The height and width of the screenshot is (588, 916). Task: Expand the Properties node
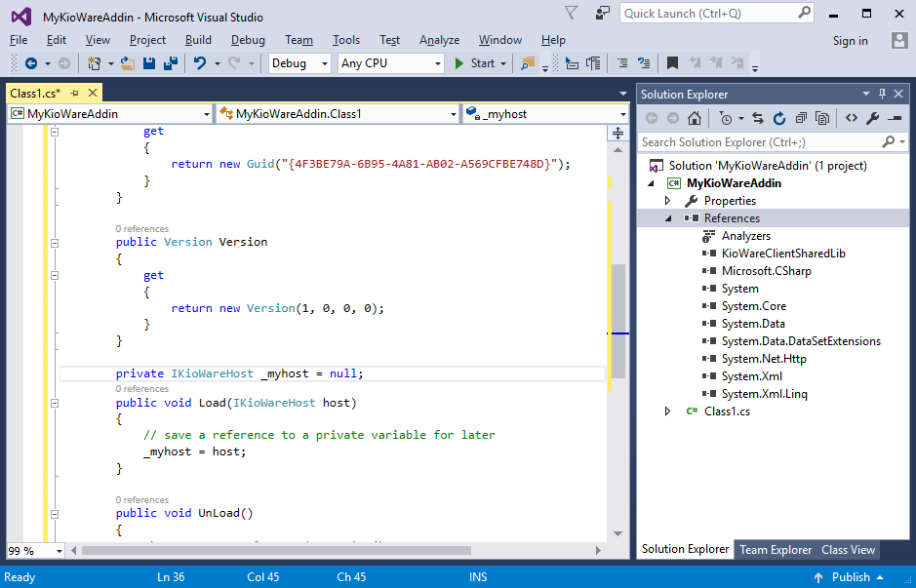pyautogui.click(x=667, y=201)
